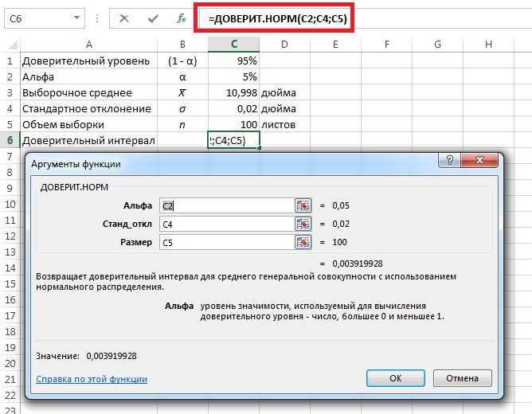Open the Name Box dropdown arrow
The height and width of the screenshot is (414, 532).
tap(76, 18)
